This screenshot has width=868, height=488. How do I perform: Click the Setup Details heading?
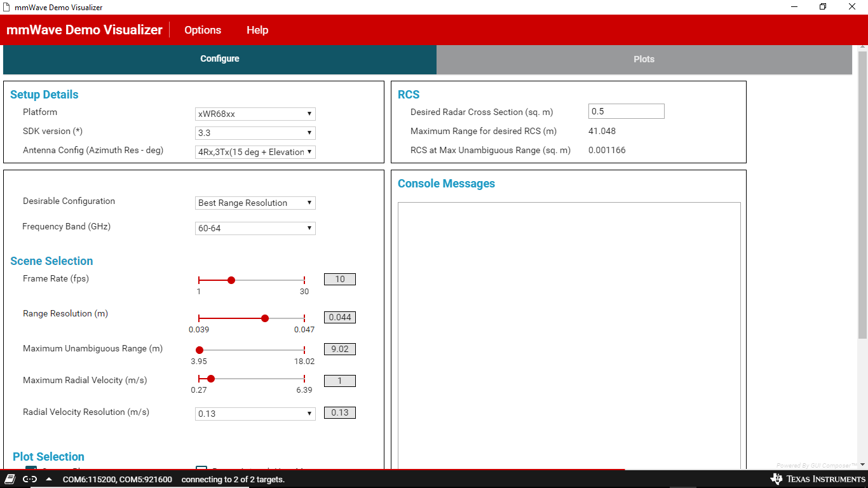tap(44, 95)
